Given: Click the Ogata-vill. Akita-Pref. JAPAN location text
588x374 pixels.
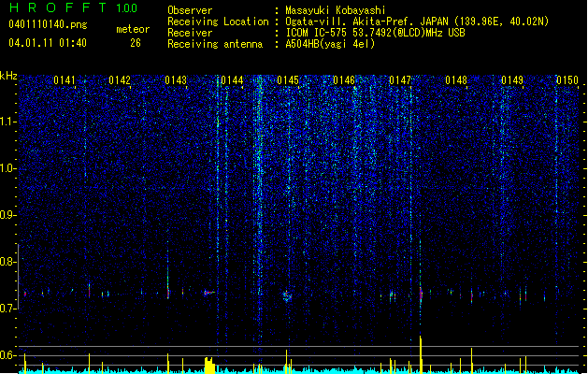Looking at the screenshot, I should 417,22.
